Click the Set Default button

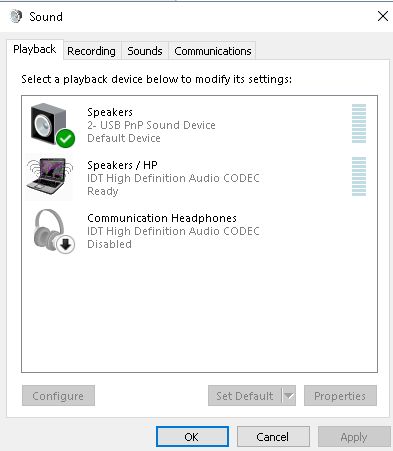click(x=245, y=396)
